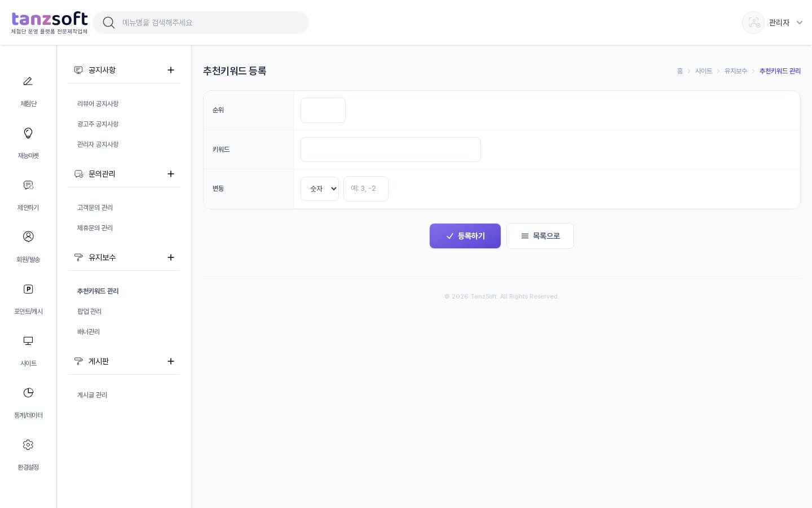Screen dimensions: 812x508
Task: Open the 재능마켓 lightbulb icon section
Action: coord(28,133)
